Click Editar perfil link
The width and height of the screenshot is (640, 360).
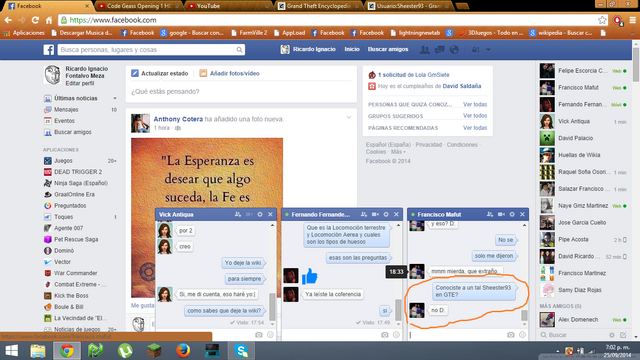[x=80, y=83]
